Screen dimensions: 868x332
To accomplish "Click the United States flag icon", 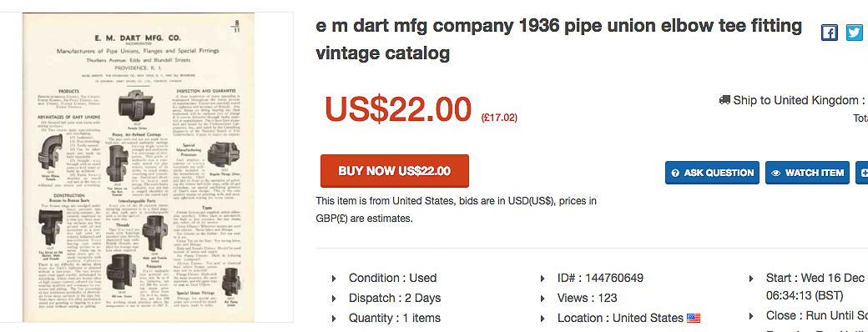I will click(x=693, y=318).
